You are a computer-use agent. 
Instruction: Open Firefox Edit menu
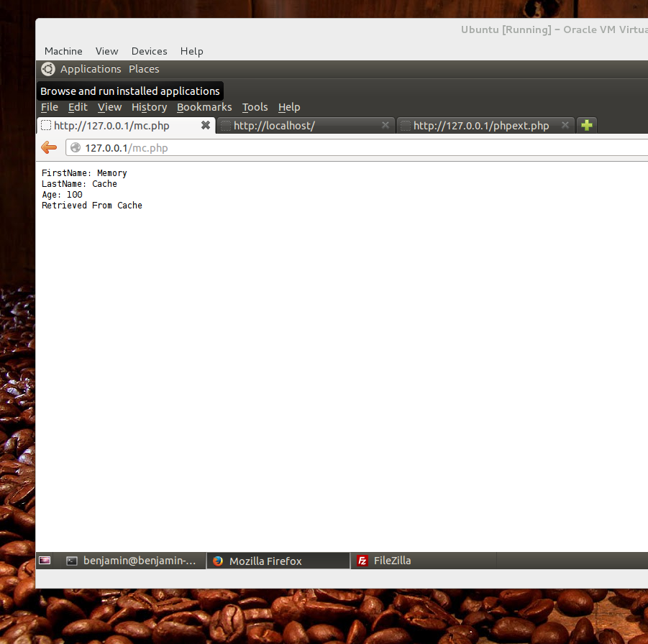click(78, 107)
